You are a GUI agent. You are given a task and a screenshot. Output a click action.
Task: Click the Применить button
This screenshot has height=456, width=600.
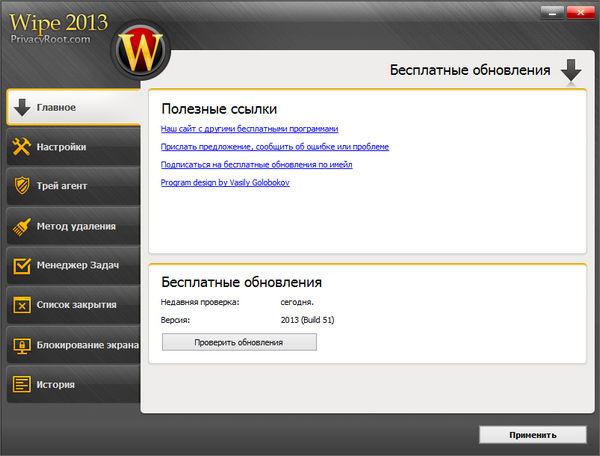(533, 435)
